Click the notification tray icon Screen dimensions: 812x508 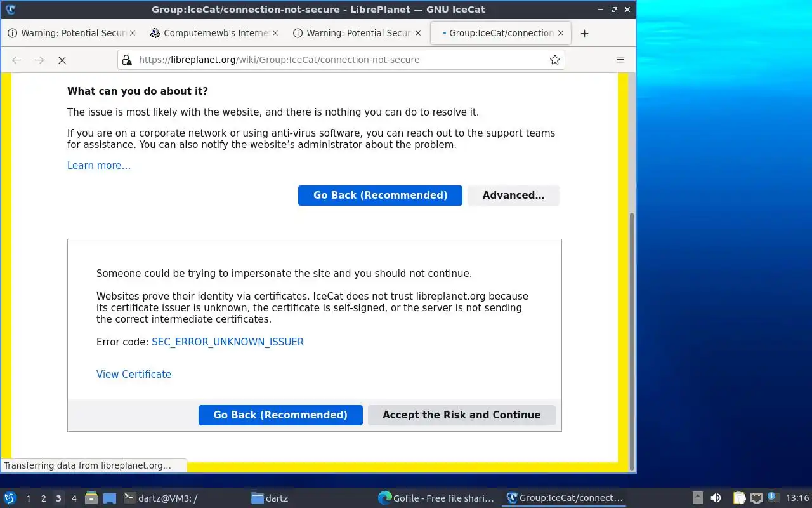coord(772,497)
